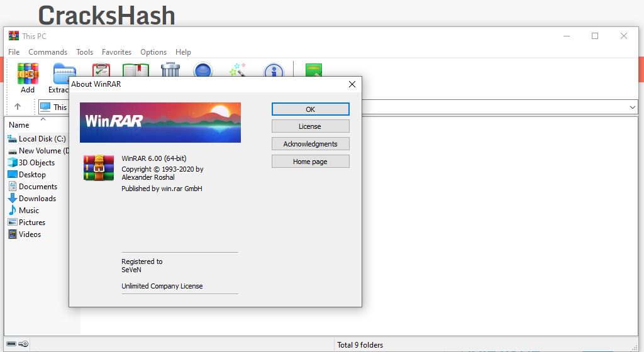Click the key icon in status bar

pyautogui.click(x=23, y=344)
